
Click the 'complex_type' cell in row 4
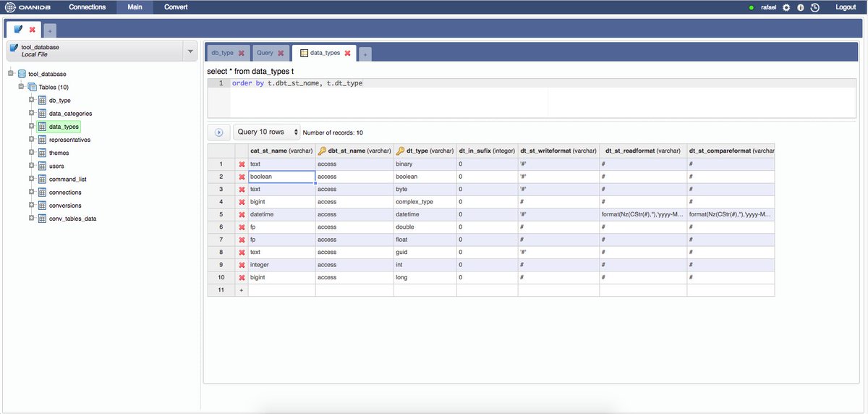click(425, 201)
